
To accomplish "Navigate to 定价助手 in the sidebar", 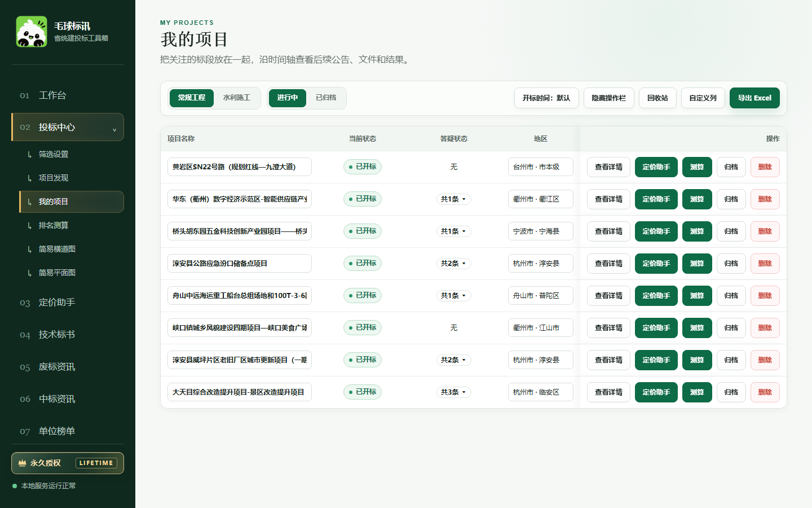I will click(68, 303).
